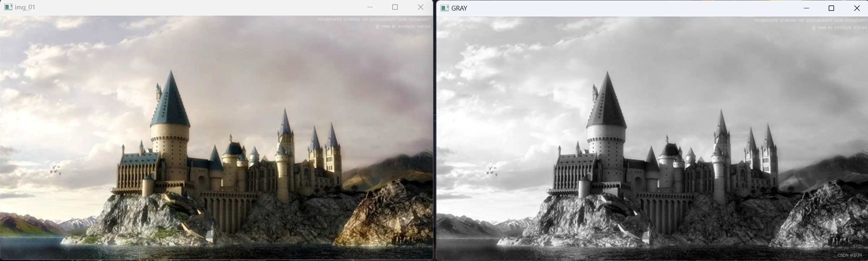Minimize the img_01 window

[370, 7]
